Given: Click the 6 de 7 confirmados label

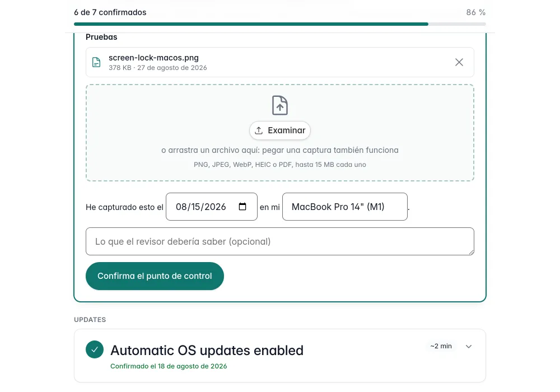Looking at the screenshot, I should (x=110, y=12).
